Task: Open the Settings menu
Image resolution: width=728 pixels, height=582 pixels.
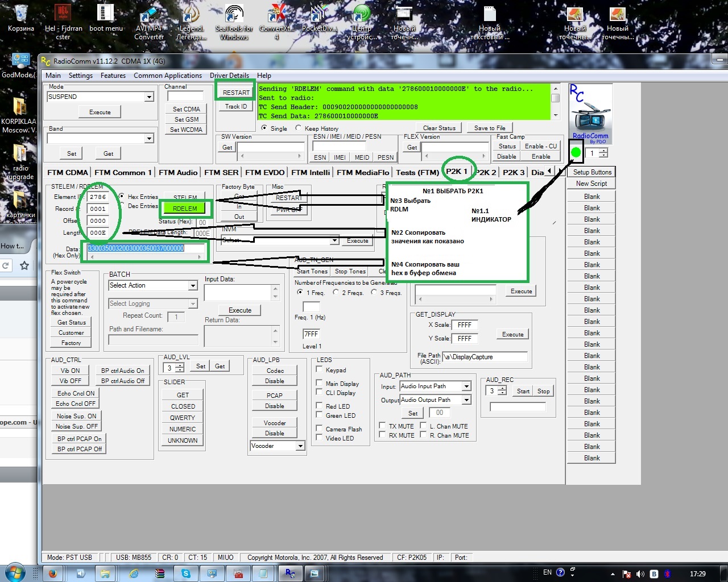Action: point(81,76)
